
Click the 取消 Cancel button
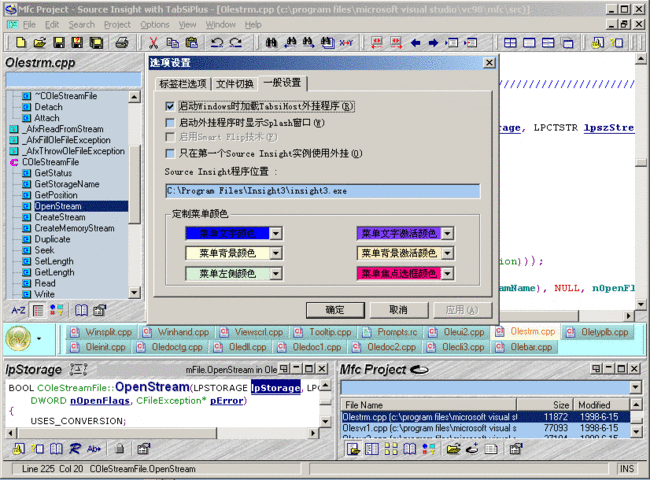click(x=398, y=310)
